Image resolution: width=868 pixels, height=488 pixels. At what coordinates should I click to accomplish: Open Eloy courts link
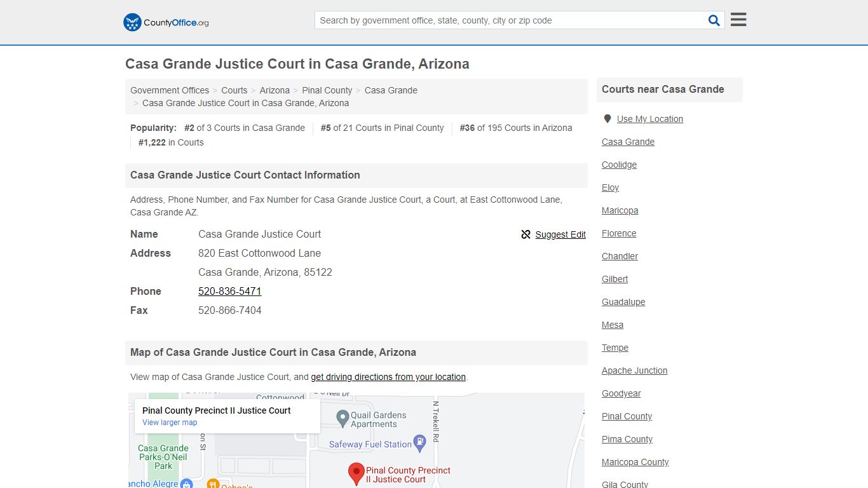[610, 187]
